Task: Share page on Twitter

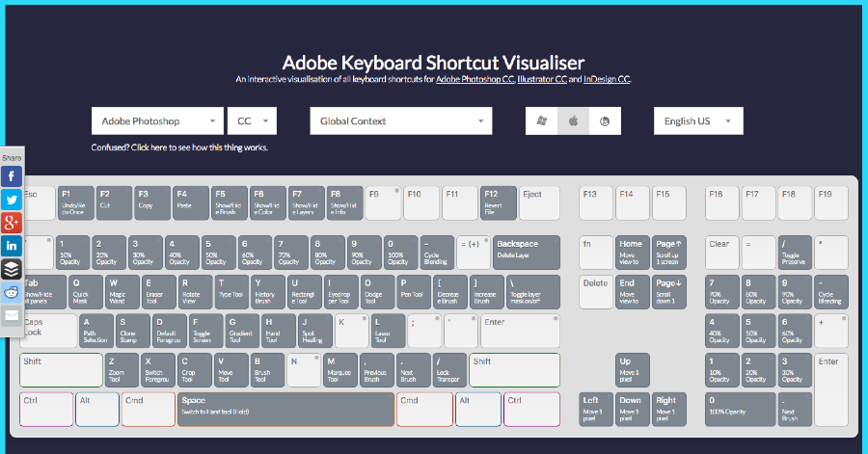Action: click(x=12, y=200)
